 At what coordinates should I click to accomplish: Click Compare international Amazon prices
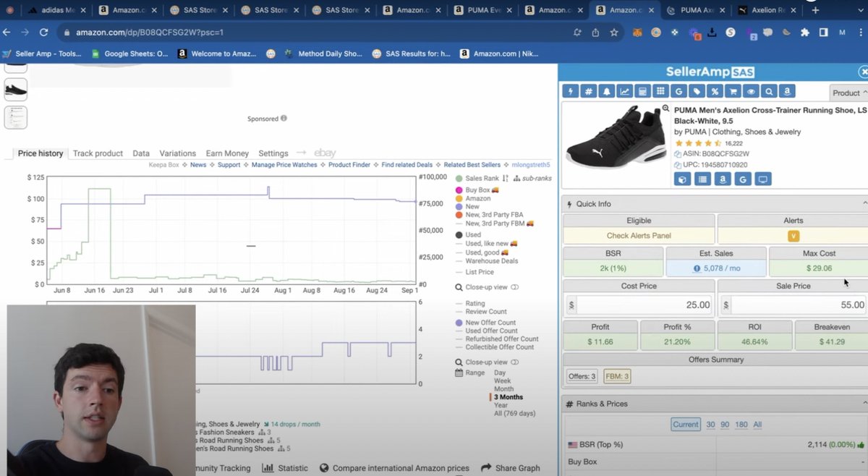pos(394,468)
